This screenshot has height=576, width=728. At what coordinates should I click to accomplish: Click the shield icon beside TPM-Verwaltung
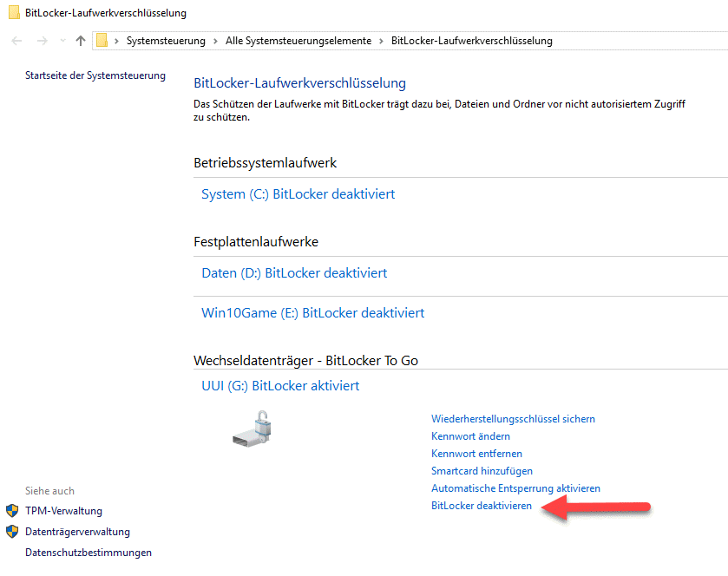point(12,511)
